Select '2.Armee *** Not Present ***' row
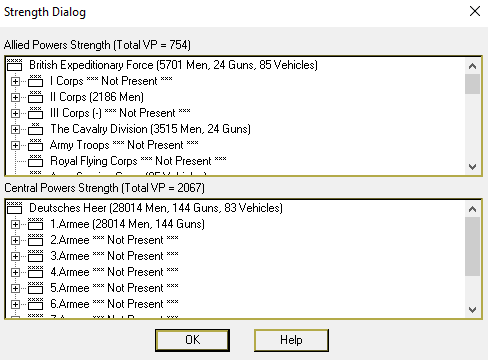The height and width of the screenshot is (360, 488). coord(114,240)
